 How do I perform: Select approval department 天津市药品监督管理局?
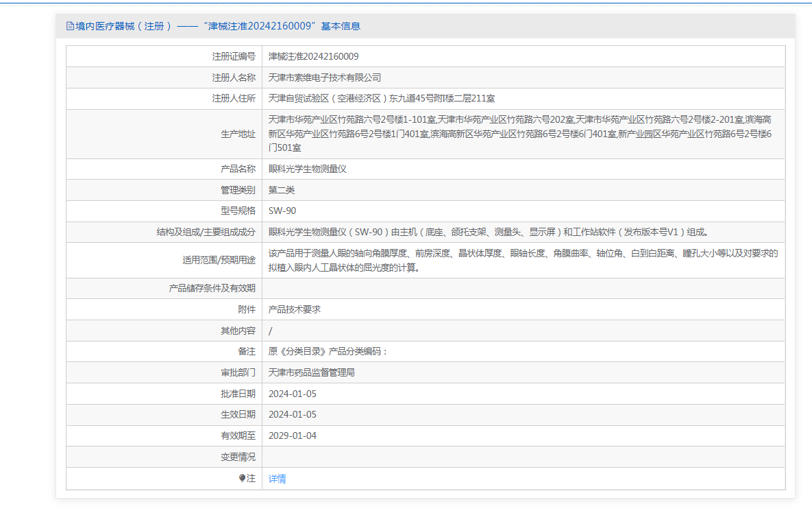[x=311, y=372]
